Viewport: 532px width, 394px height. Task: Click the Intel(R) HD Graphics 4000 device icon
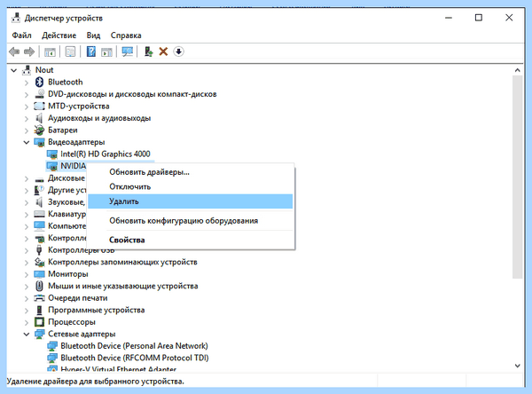[x=52, y=154]
